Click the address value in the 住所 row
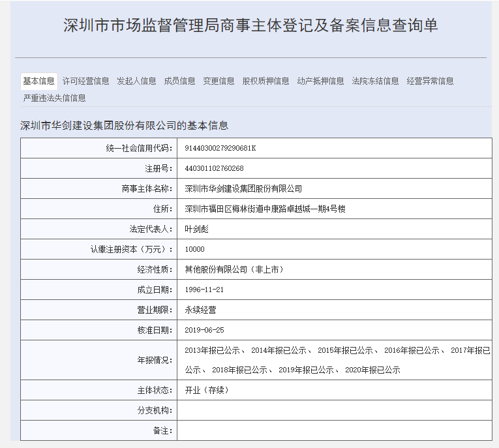499x448 pixels. pyautogui.click(x=265, y=209)
